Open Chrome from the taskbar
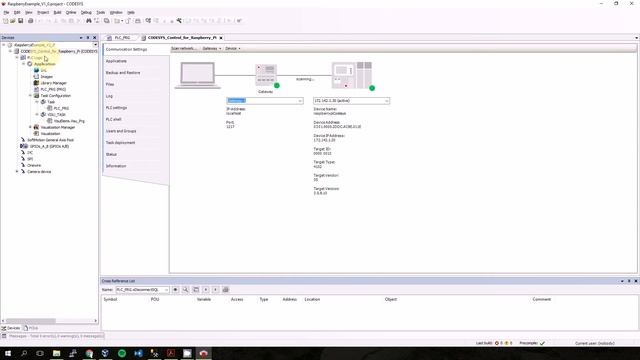This screenshot has width=640, height=360. coord(89,353)
